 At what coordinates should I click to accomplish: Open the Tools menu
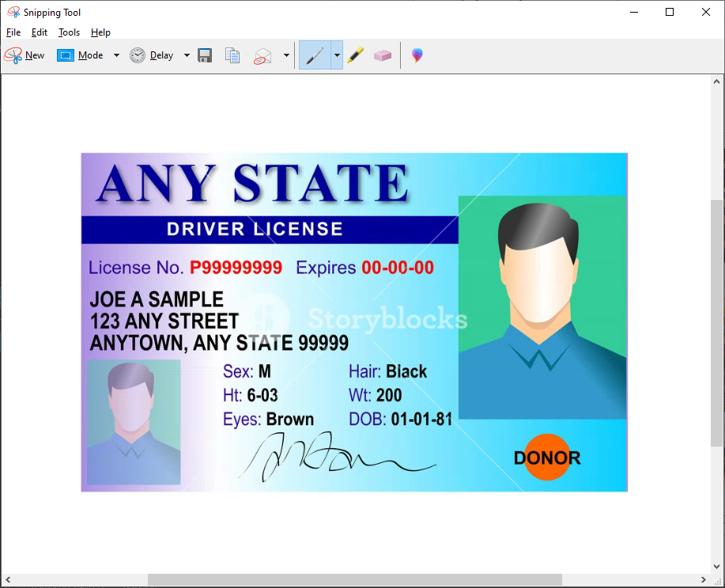[x=69, y=32]
